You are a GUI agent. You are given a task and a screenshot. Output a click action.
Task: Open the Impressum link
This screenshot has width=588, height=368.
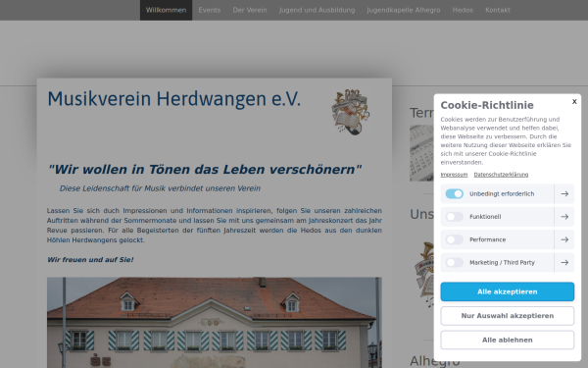click(x=454, y=175)
